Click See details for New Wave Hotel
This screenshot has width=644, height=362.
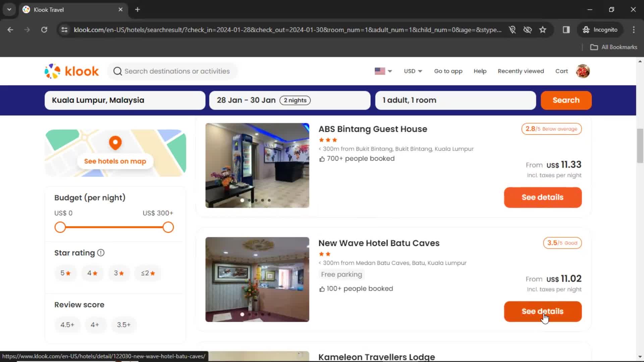543,311
